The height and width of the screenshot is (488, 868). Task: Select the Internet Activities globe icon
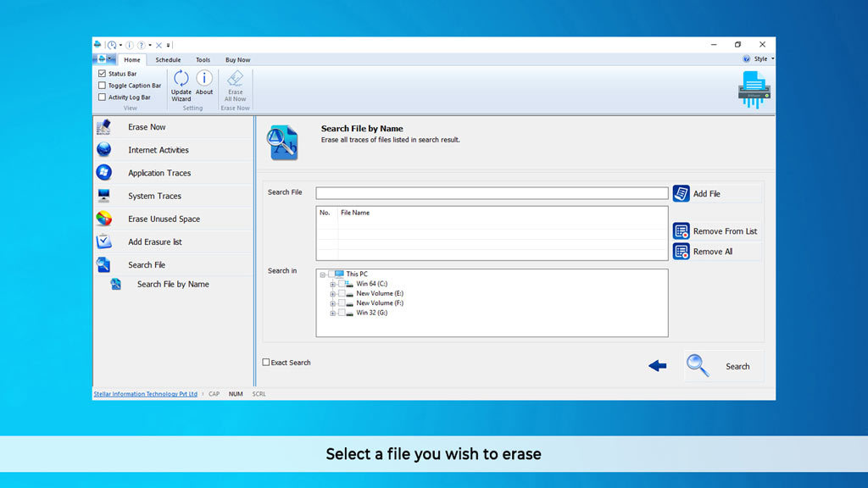[x=104, y=150]
